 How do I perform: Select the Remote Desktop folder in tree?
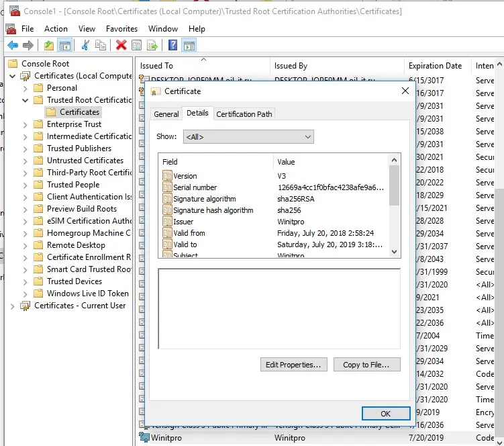(x=76, y=245)
